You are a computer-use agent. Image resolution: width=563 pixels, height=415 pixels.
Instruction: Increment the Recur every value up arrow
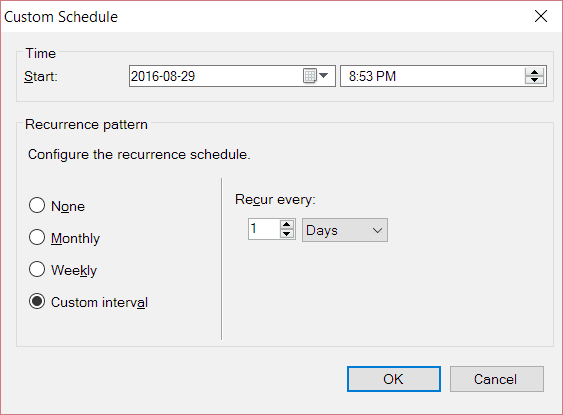pos(287,225)
